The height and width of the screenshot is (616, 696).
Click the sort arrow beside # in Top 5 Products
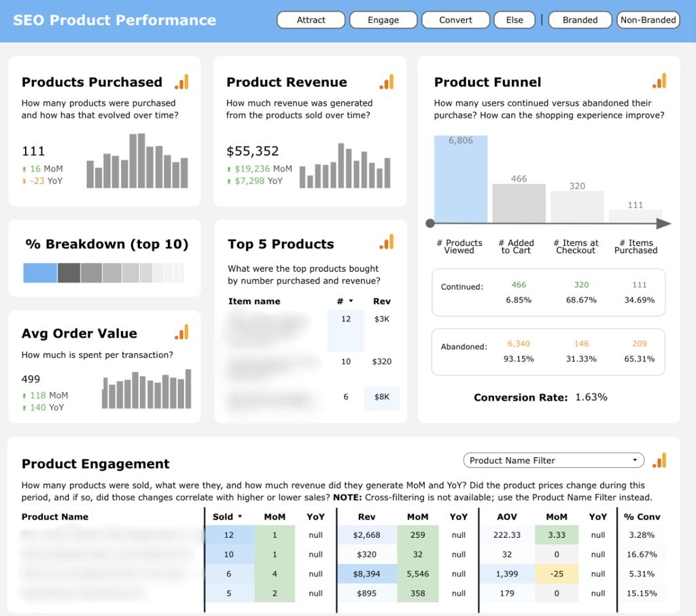pos(351,301)
